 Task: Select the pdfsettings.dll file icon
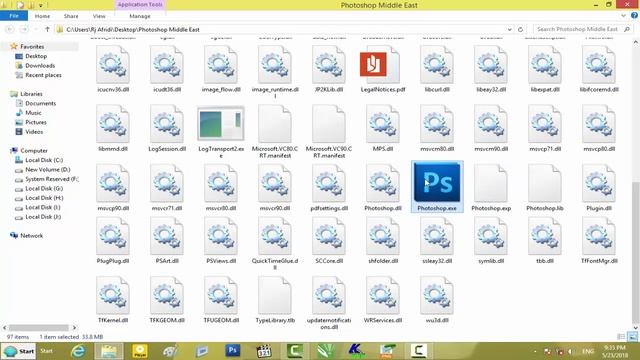point(329,183)
